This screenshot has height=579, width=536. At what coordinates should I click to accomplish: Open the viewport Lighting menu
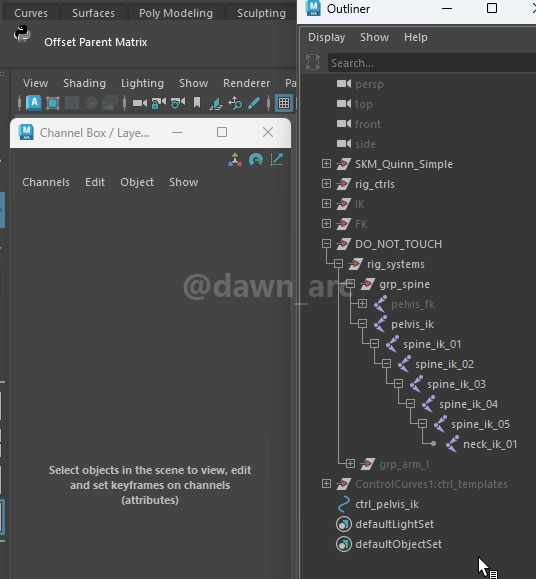point(142,83)
